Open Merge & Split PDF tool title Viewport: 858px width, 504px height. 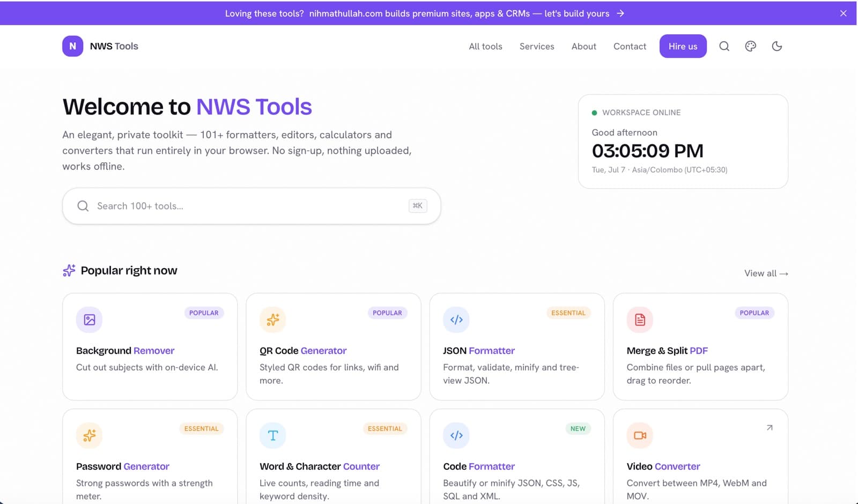click(x=667, y=351)
